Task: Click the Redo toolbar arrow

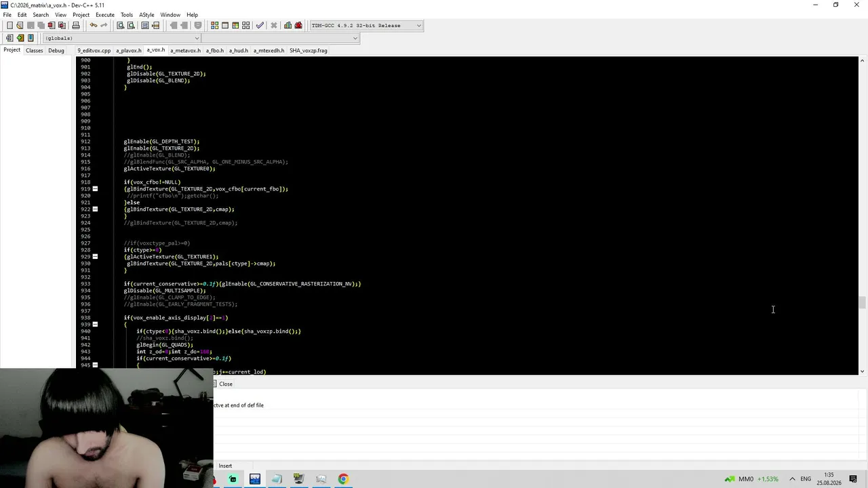Action: point(104,25)
